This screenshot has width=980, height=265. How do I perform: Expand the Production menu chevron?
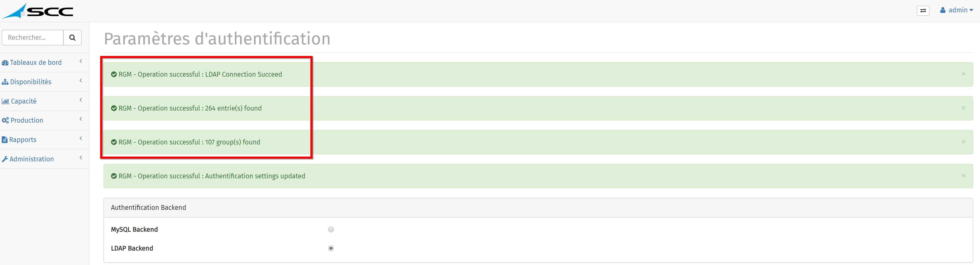pos(81,119)
